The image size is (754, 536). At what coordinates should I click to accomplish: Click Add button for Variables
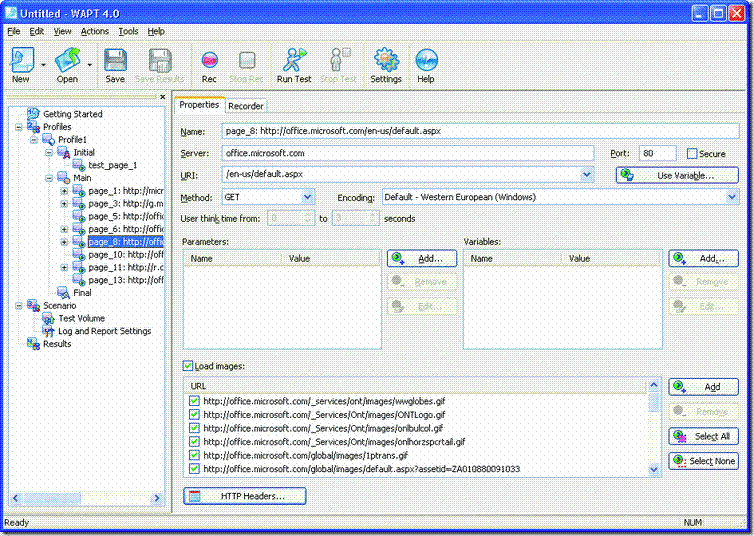tap(703, 259)
